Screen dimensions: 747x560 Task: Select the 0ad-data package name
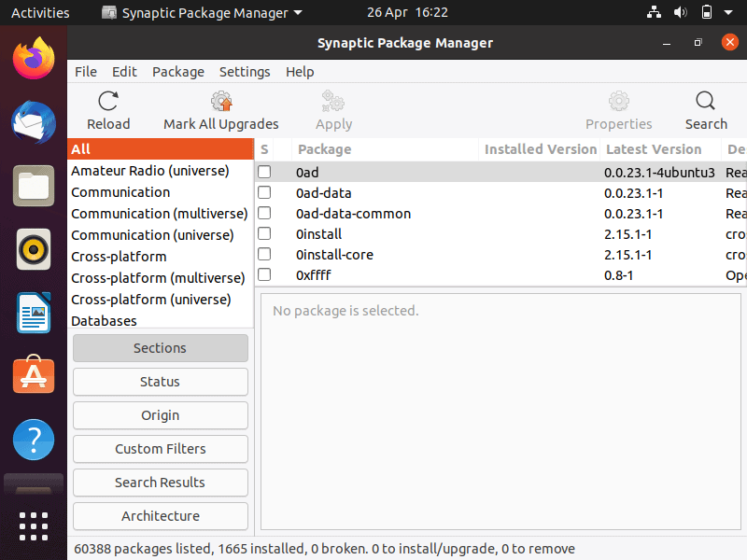323,193
